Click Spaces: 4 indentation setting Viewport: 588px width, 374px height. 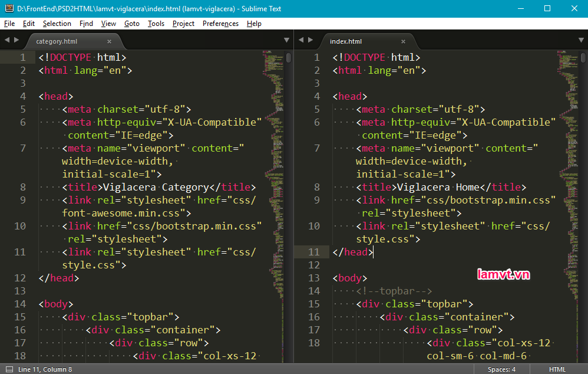click(x=501, y=369)
